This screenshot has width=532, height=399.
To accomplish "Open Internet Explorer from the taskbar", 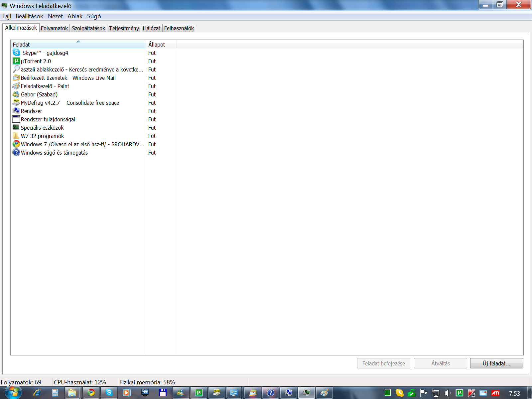I will [37, 393].
